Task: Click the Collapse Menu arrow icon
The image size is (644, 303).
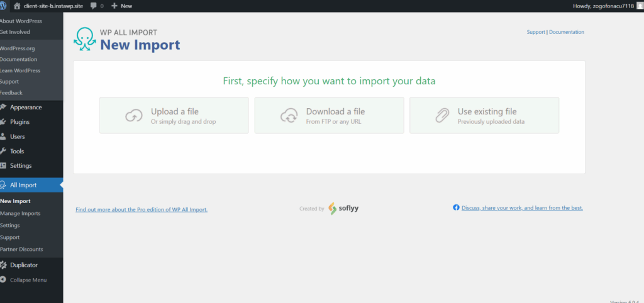Action: 3,280
